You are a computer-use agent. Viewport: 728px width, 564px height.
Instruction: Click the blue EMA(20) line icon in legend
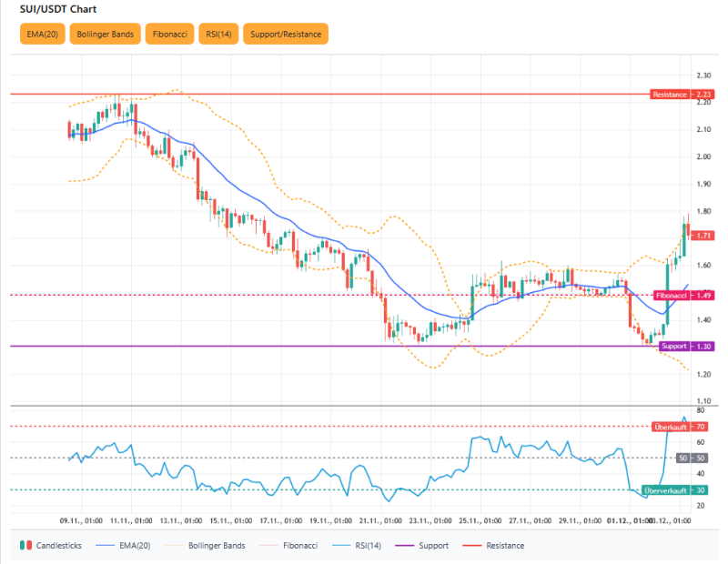(x=106, y=546)
